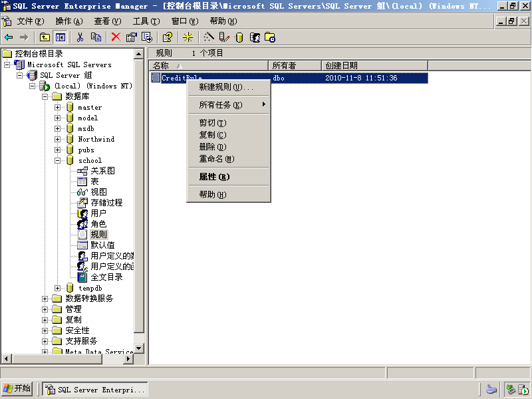Click SQL Server Enterprise Manager taskbar button
Viewport: 532px width, 399px height.
tap(95, 390)
